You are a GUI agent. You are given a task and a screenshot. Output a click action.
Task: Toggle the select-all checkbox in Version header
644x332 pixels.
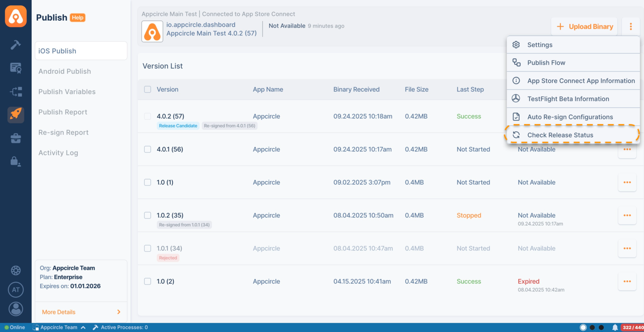147,90
